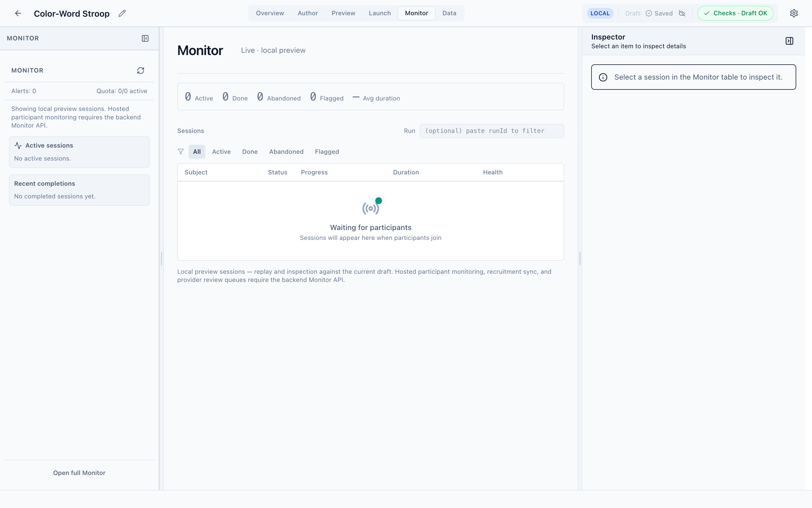Click the Flagged count stat

[327, 97]
